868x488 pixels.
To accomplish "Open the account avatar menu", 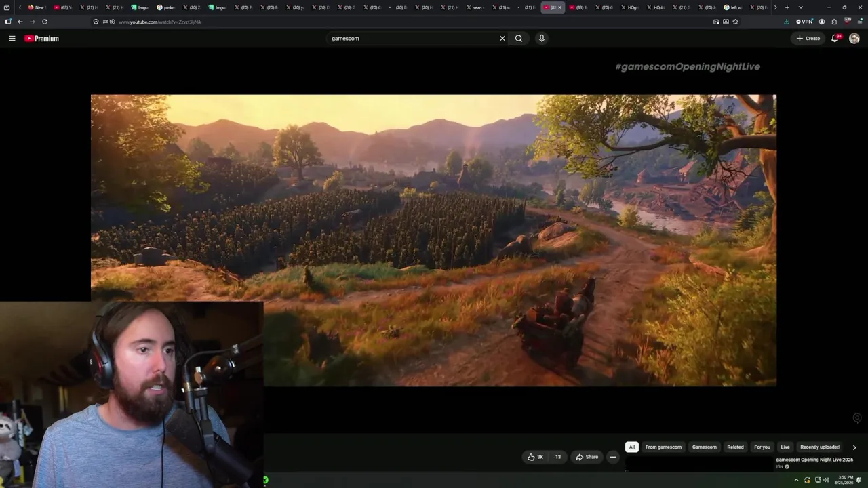I will click(x=854, y=39).
